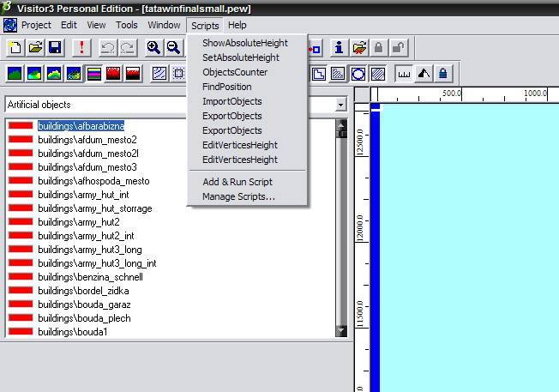Close the open Scripts menu
Image resolution: width=559 pixels, height=392 pixels.
205,26
